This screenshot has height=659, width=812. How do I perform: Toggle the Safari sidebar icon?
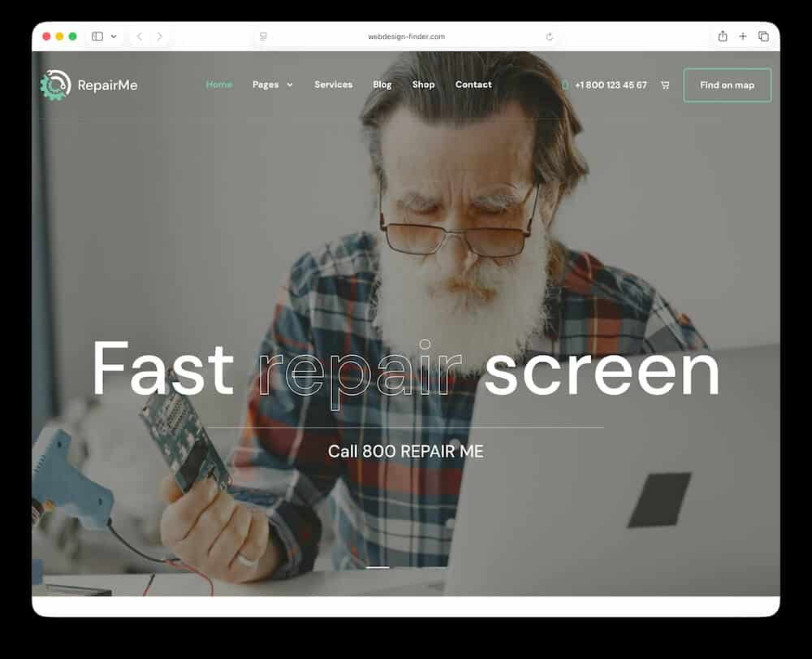(97, 37)
